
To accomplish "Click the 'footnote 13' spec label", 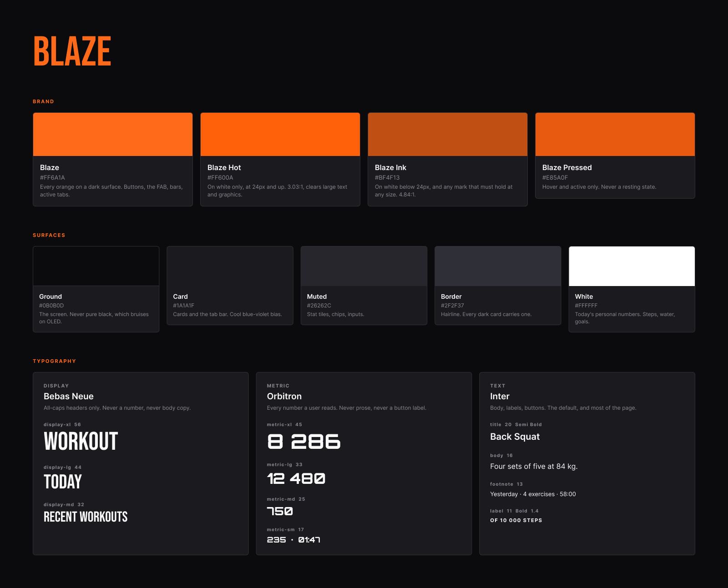I will click(x=506, y=484).
